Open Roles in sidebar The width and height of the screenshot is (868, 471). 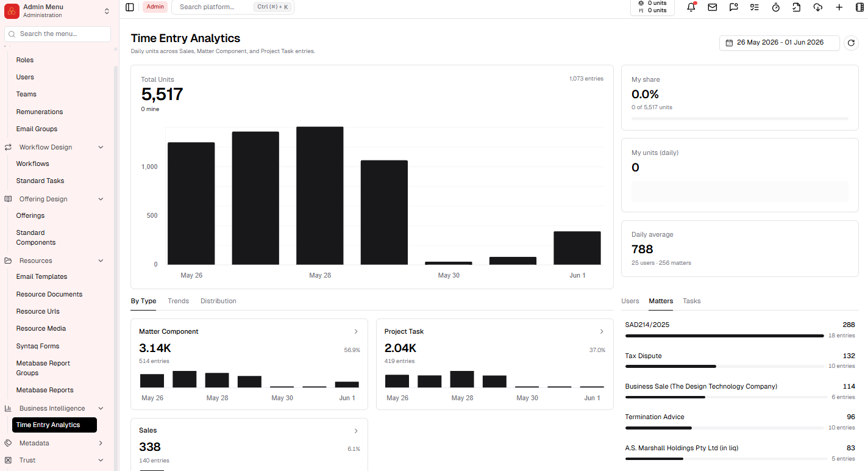point(25,60)
